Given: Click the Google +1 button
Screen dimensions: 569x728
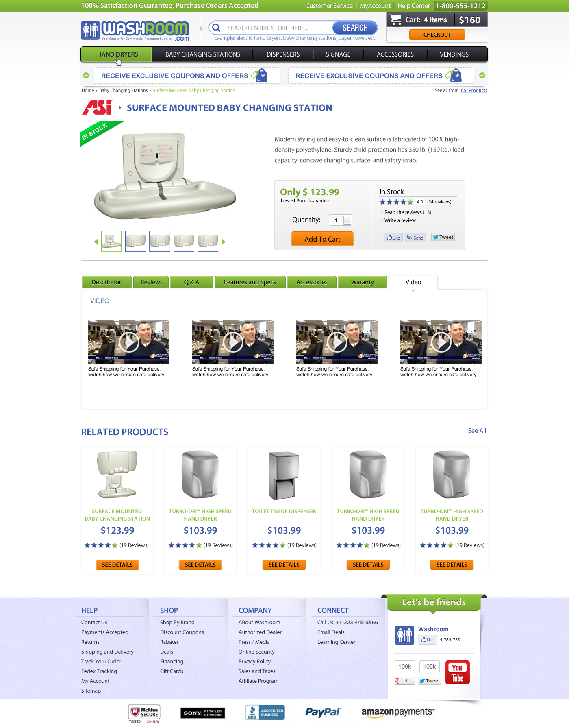Looking at the screenshot, I should tap(404, 681).
